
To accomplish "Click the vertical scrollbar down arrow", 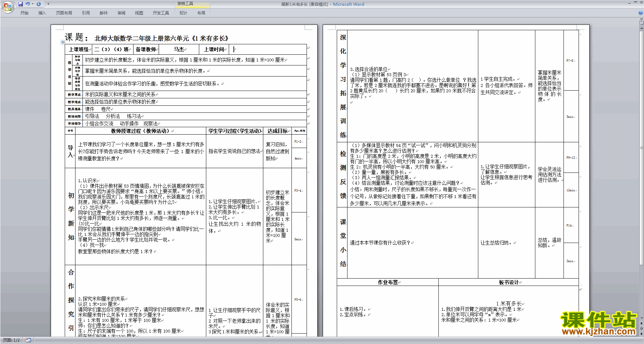I will 642,318.
